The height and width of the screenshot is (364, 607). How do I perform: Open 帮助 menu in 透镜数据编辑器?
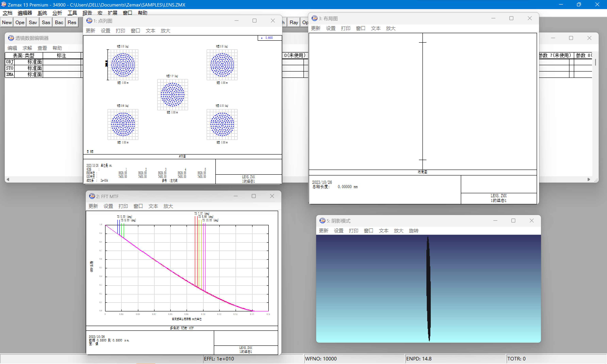tap(57, 48)
